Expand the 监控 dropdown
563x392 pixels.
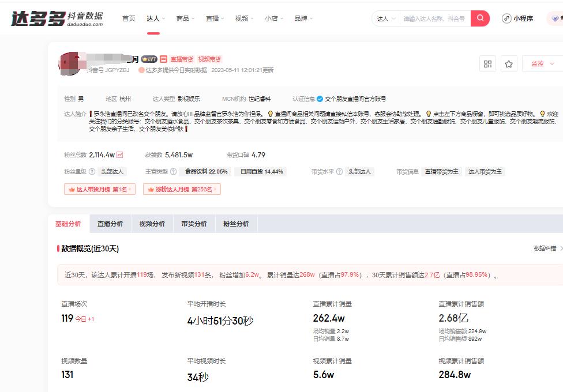click(x=541, y=64)
